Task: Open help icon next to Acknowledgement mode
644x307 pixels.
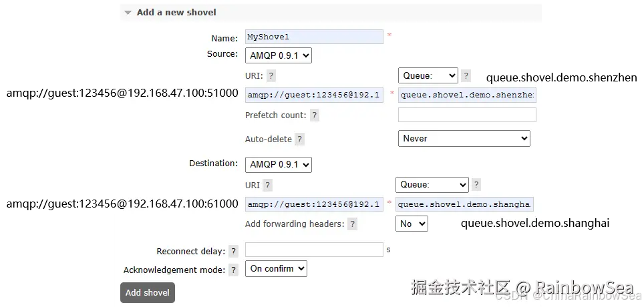Action: [x=233, y=270]
